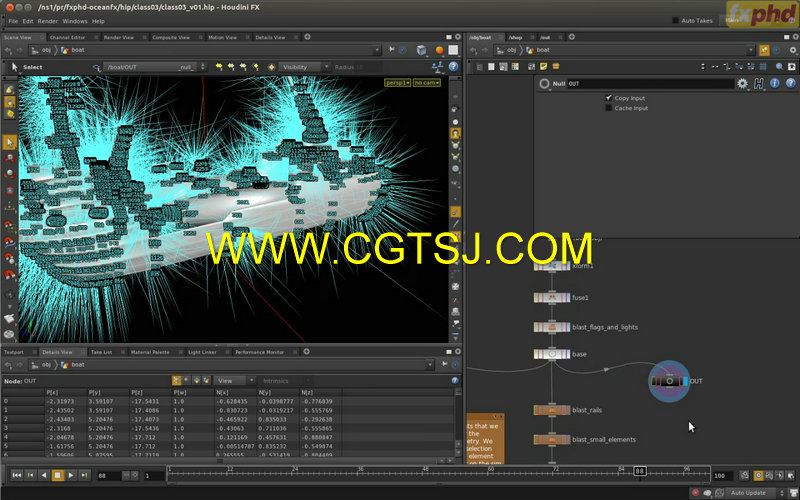Uncheck the Copy Input checkbox

(608, 97)
